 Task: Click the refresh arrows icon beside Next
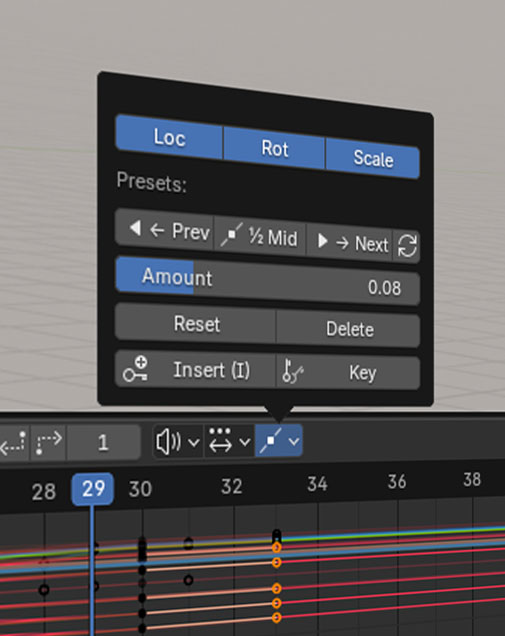407,246
